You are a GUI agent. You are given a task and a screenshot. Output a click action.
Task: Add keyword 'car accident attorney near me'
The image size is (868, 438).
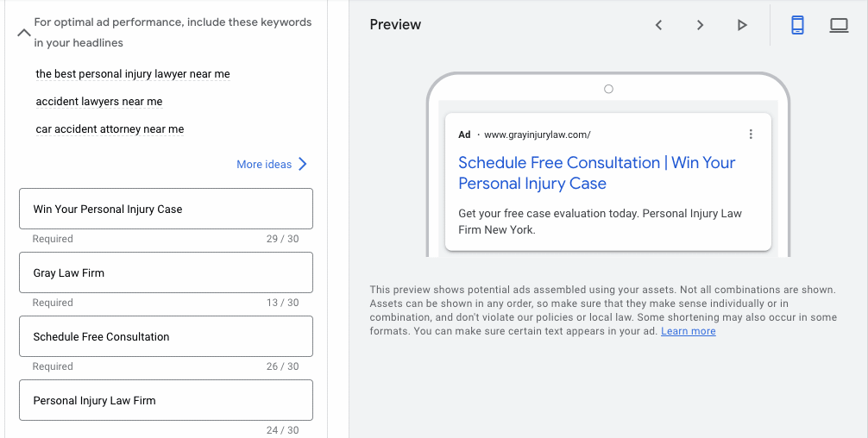pos(110,129)
